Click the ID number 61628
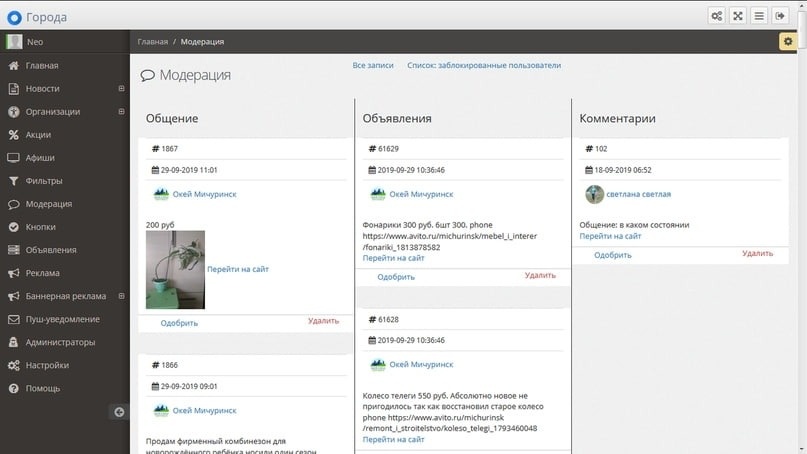807x454 pixels. click(x=388, y=319)
